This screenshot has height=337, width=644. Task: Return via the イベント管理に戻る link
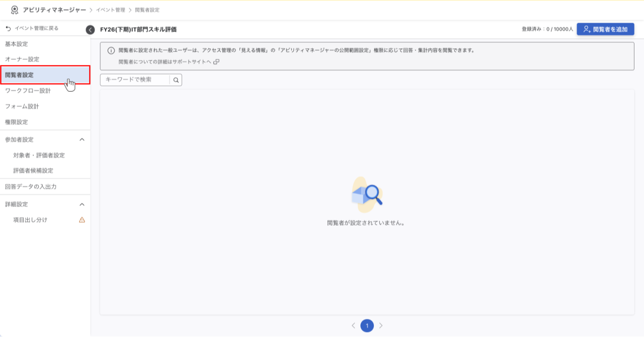(x=37, y=28)
